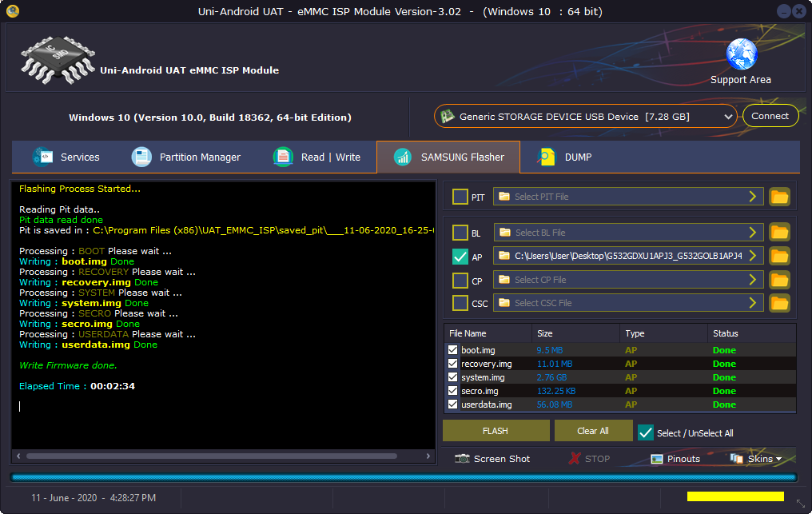Click the STOP red cross icon
812x514 pixels.
click(x=575, y=459)
